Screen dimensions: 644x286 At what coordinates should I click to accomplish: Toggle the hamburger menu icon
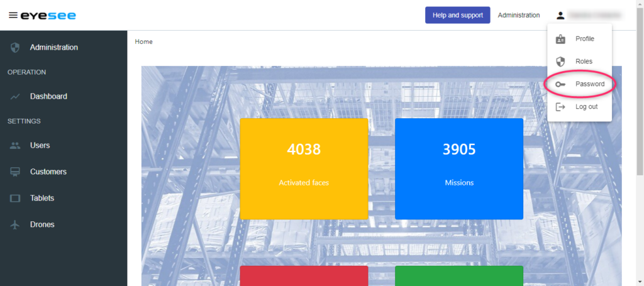click(x=13, y=16)
